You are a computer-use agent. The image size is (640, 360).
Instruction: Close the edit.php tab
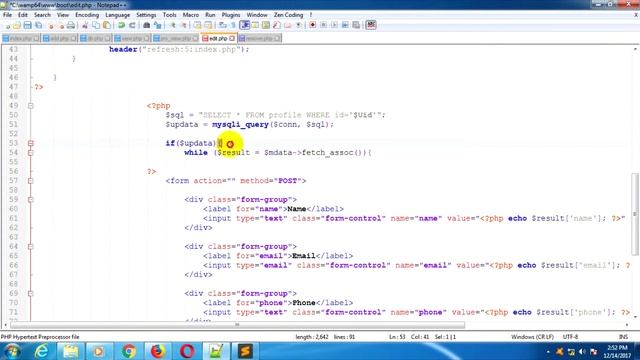(x=232, y=38)
